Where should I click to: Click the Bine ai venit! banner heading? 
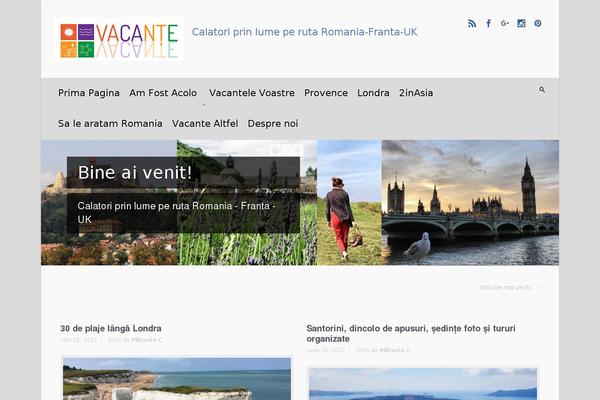(135, 172)
